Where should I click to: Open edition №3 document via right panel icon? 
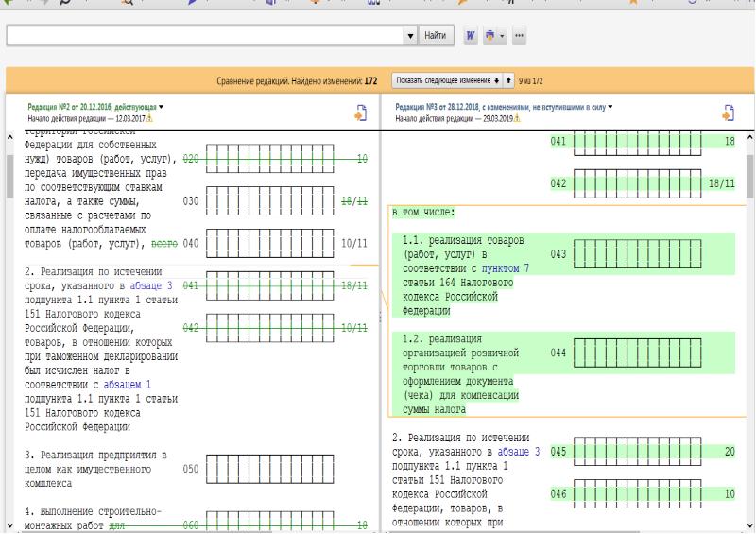[x=729, y=113]
